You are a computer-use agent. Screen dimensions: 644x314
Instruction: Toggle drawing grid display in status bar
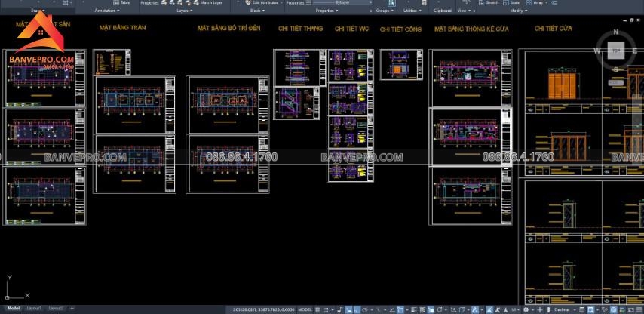coord(317,309)
